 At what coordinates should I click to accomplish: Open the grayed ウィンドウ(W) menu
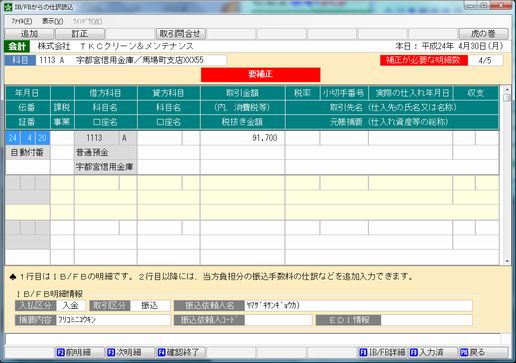pyautogui.click(x=87, y=21)
